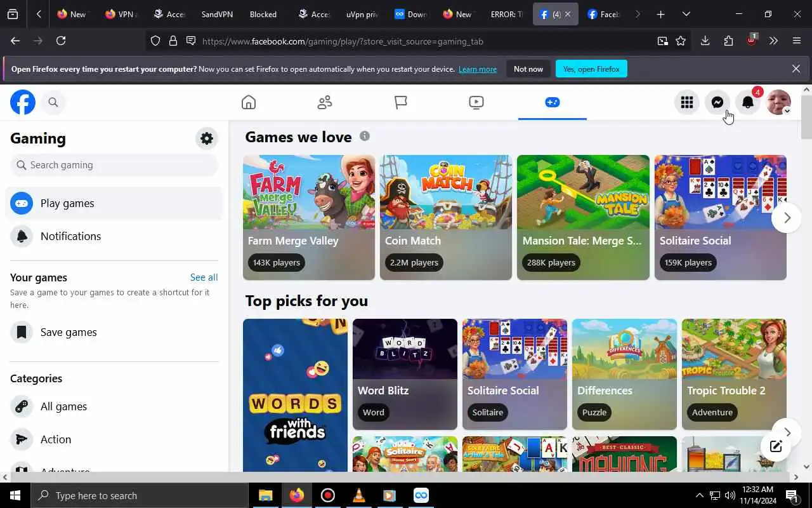
Task: Open Firefox downloads panel
Action: click(705, 41)
